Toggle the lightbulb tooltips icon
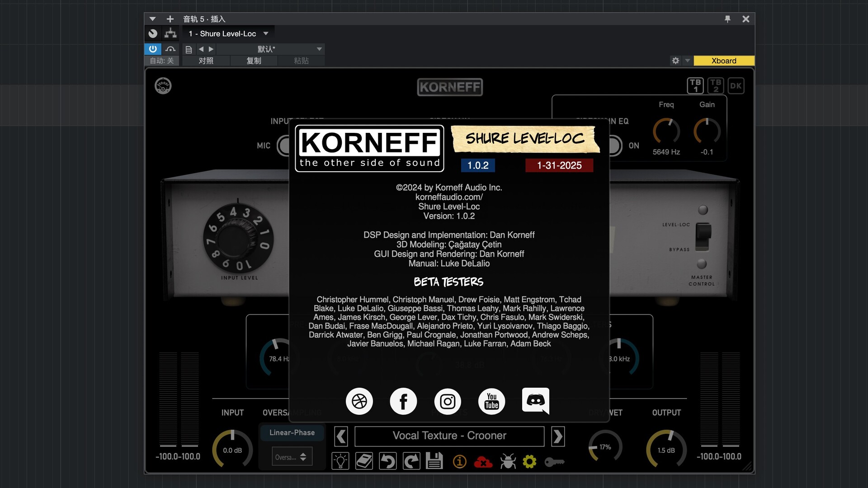The width and height of the screenshot is (868, 488). tap(340, 461)
